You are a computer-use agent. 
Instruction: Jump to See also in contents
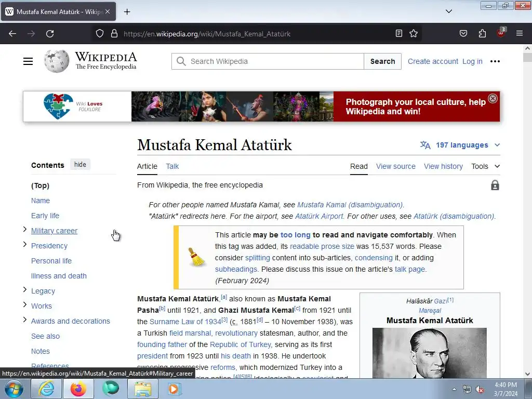46,336
